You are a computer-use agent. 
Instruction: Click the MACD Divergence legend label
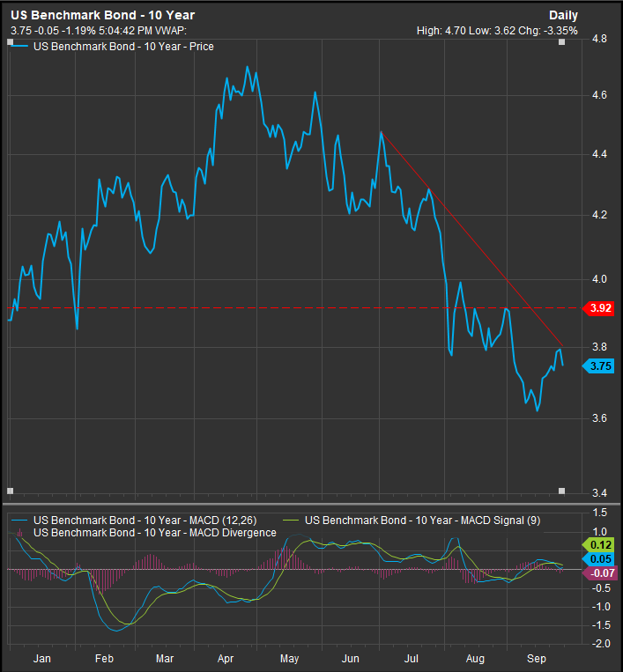[155, 533]
